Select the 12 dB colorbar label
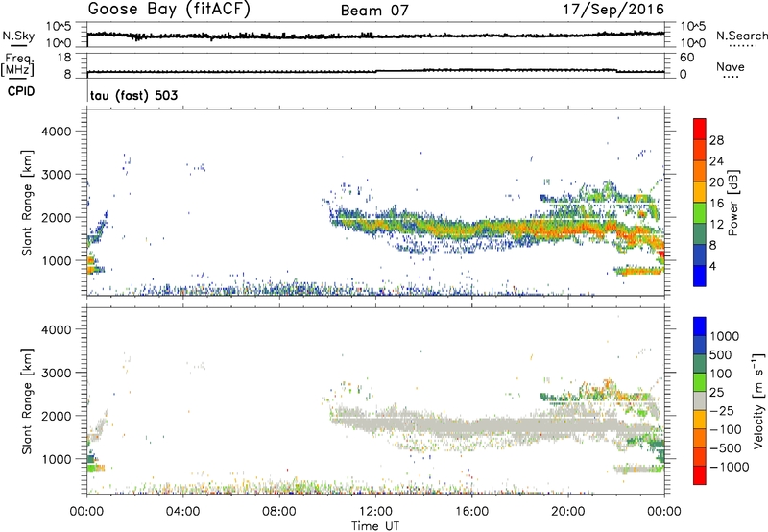Screen dimensions: 768x532 pyautogui.click(x=716, y=224)
